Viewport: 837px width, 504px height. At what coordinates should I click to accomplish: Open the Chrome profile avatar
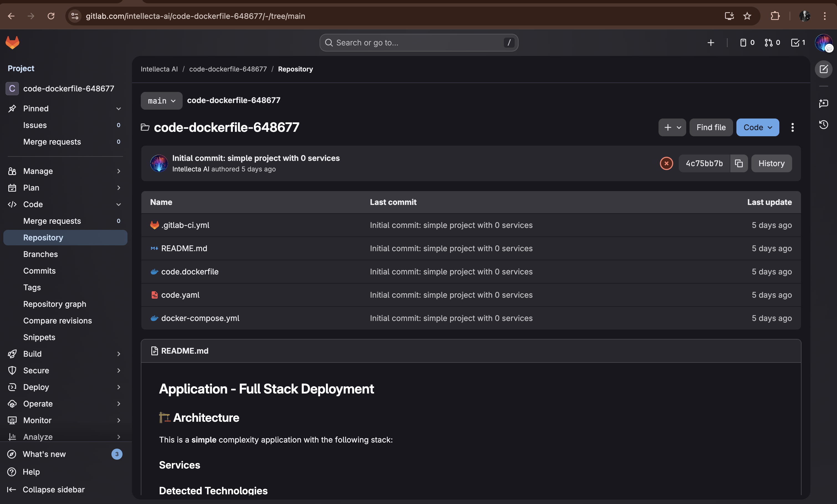[x=805, y=16]
